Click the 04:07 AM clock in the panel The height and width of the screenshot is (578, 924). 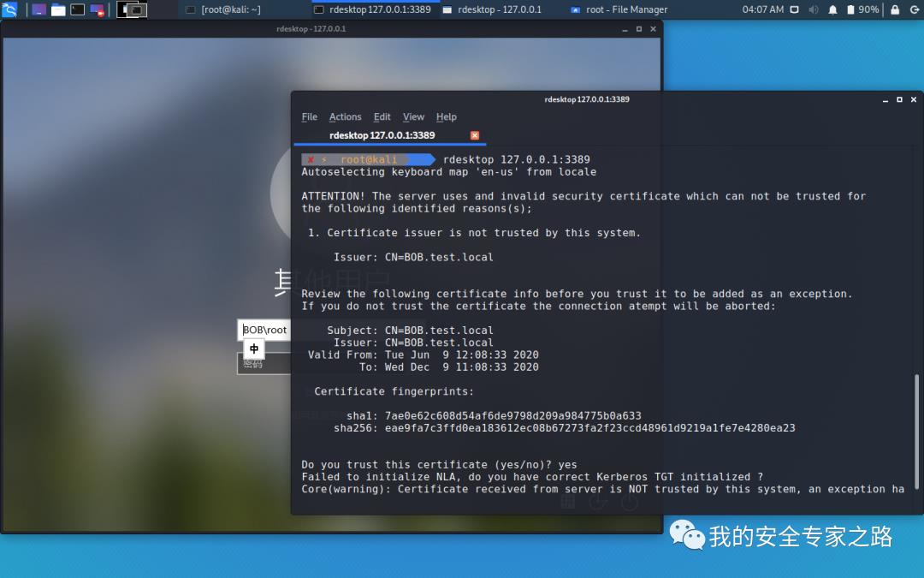click(762, 9)
